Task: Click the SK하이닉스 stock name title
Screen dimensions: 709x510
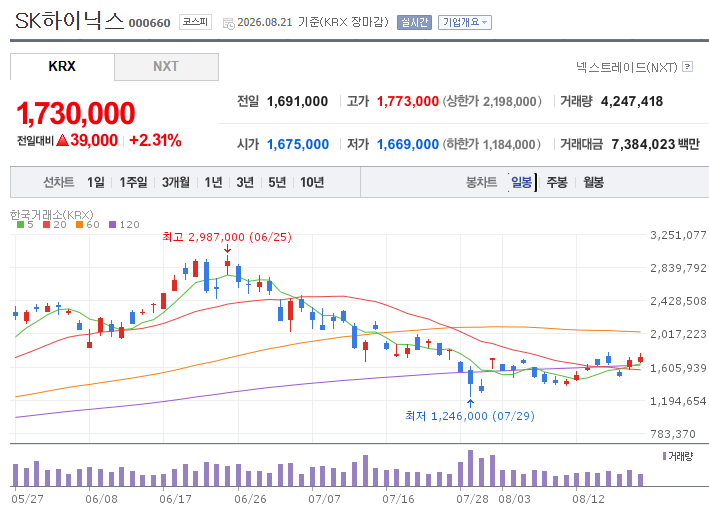Action: coord(69,21)
